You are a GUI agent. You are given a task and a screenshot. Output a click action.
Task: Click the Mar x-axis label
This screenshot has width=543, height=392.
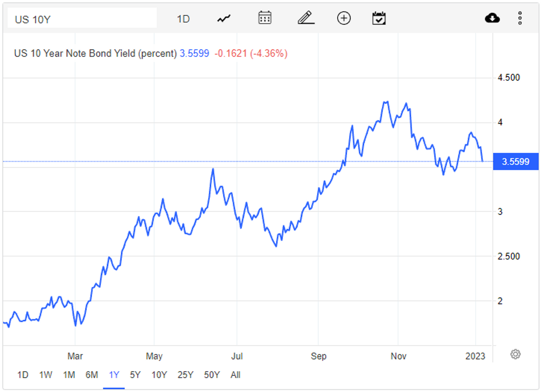pyautogui.click(x=75, y=356)
